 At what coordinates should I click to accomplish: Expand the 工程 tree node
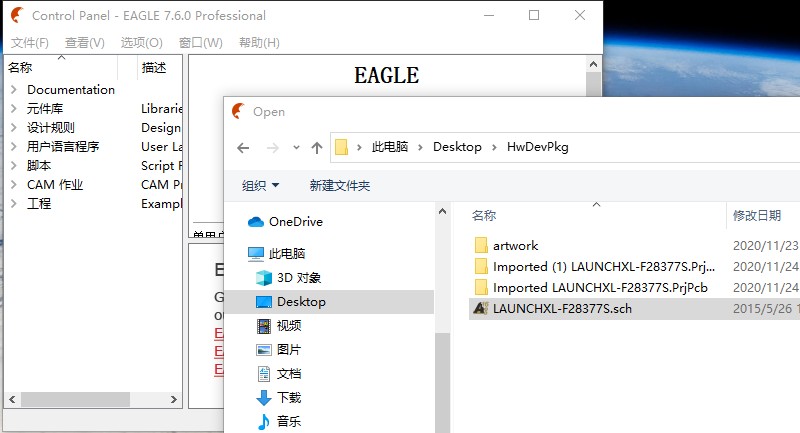[14, 203]
